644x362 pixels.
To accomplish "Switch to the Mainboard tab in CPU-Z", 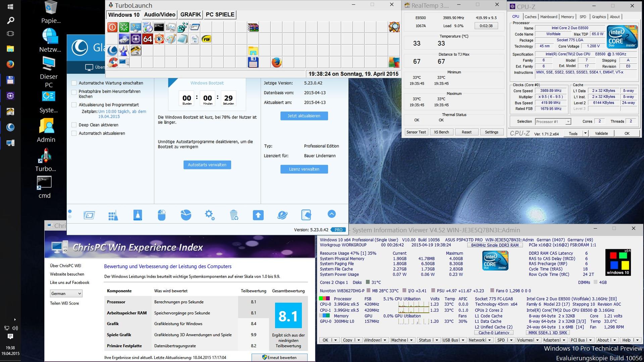I will point(549,17).
